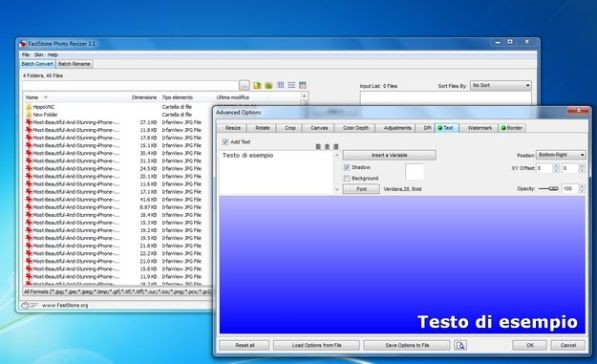Click text box scroll down arrow
The height and width of the screenshot is (364, 597).
tap(337, 189)
